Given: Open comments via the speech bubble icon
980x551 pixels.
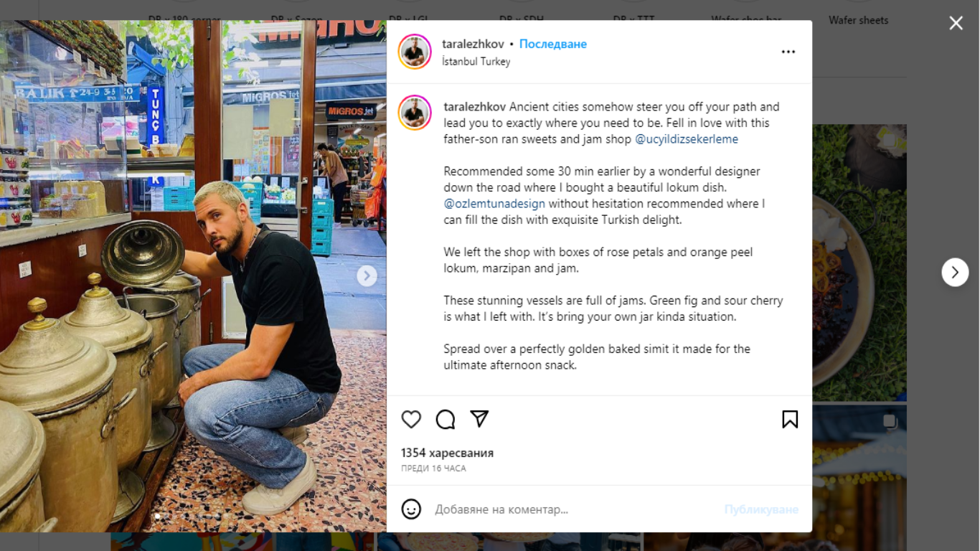Looking at the screenshot, I should click(x=446, y=419).
